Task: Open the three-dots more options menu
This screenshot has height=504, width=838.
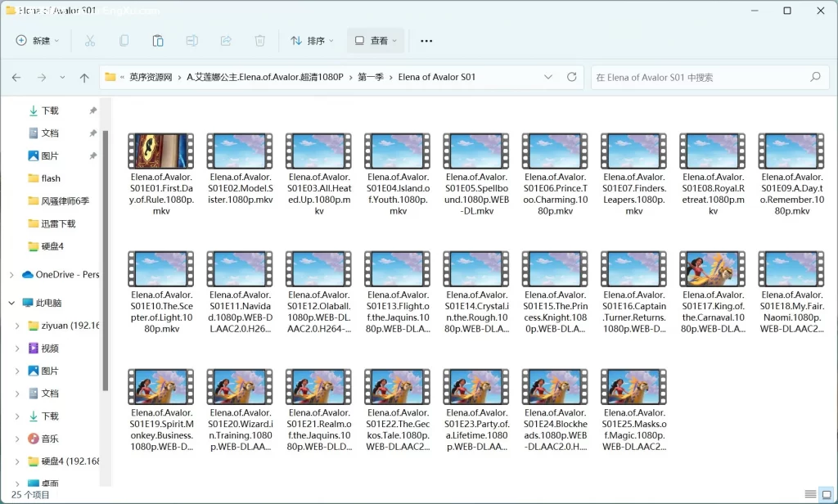Action: 426,41
